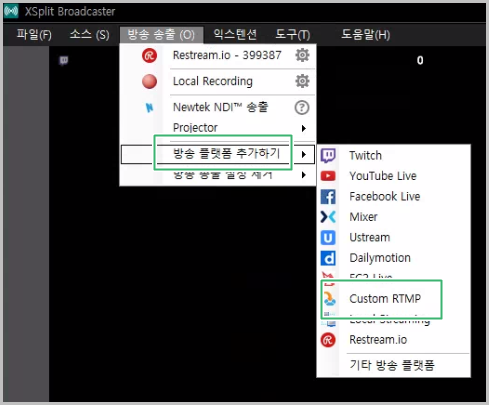The height and width of the screenshot is (405, 489).
Task: Select Restream.io - 399387 output
Action: pos(227,55)
